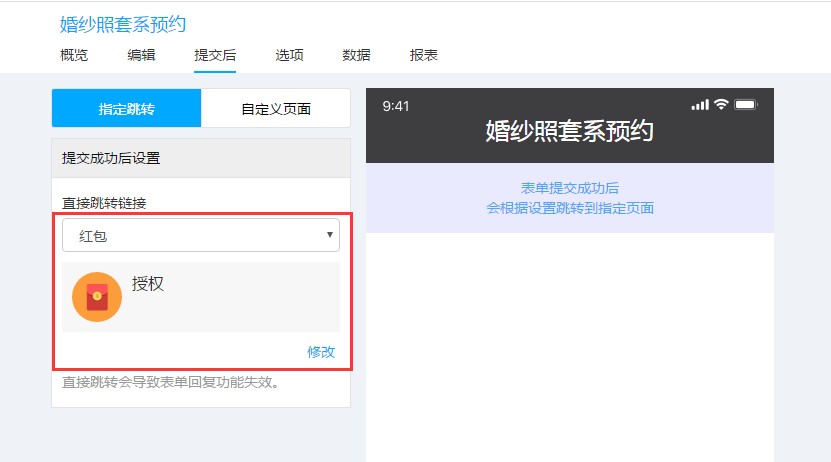The image size is (831, 462).
Task: Switch to 自定义页面 mode
Action: pyautogui.click(x=276, y=108)
